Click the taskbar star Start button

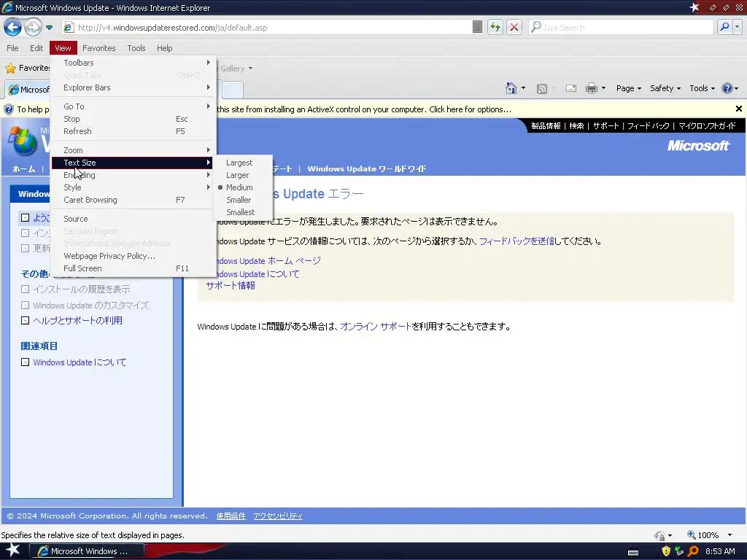click(12, 551)
